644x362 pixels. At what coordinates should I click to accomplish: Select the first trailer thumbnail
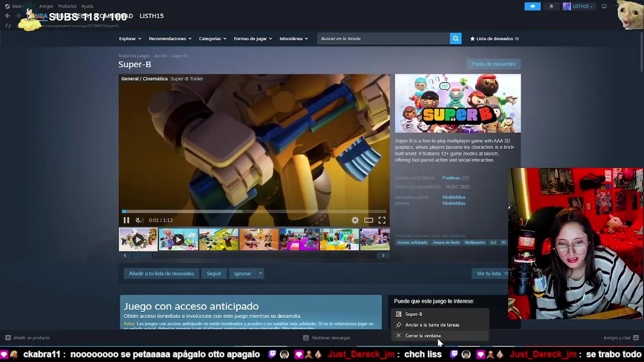(x=138, y=239)
